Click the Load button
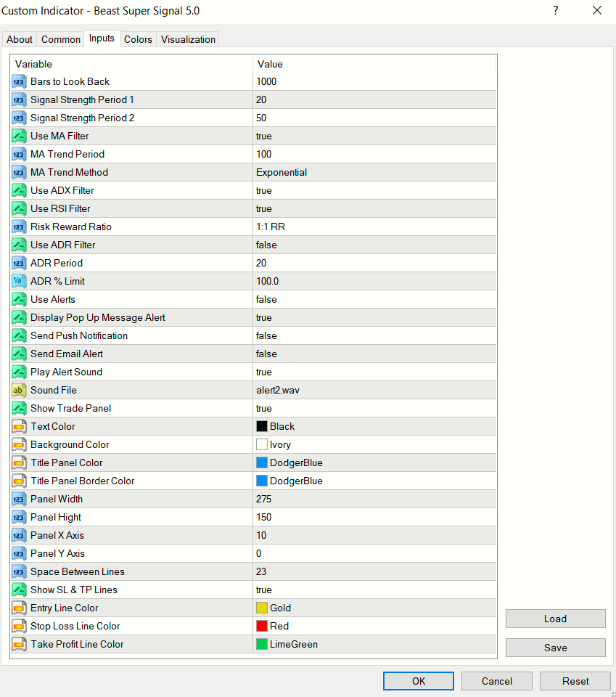Screen dimensions: 616x697 click(555, 619)
